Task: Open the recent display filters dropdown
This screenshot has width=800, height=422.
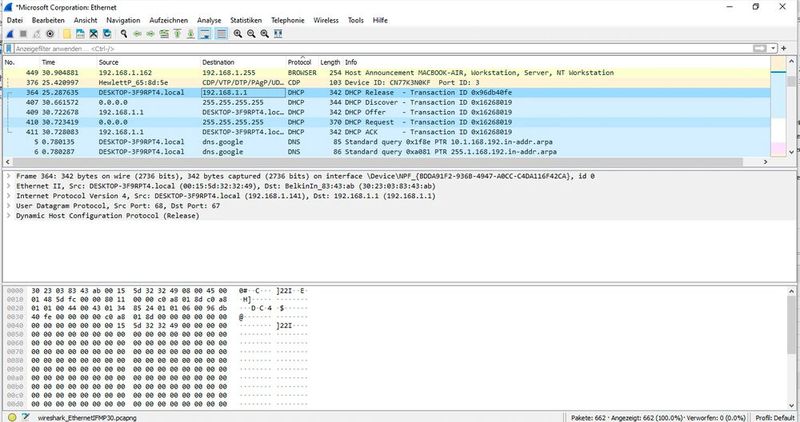Action: (773, 48)
